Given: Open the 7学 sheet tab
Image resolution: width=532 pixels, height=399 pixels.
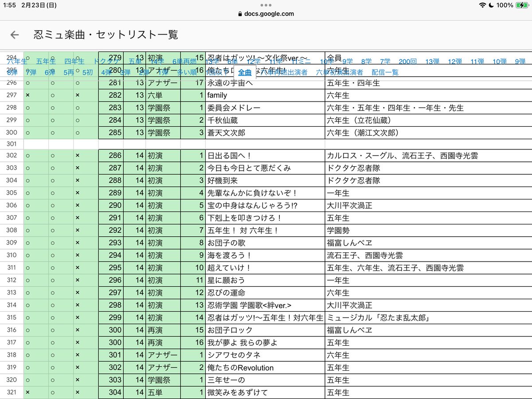Looking at the screenshot, I should pos(385,62).
